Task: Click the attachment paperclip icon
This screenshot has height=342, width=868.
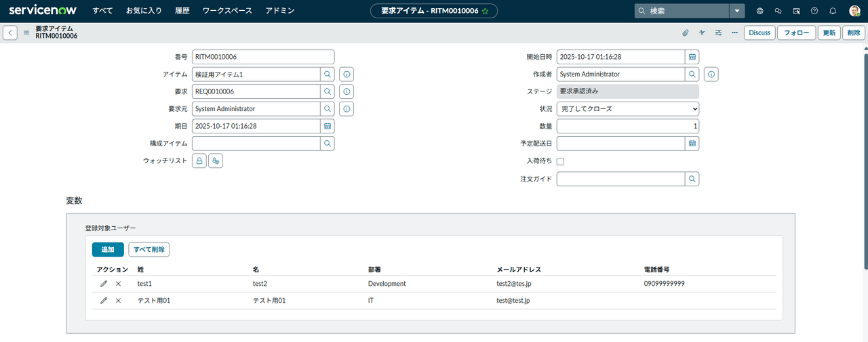Action: pos(685,33)
